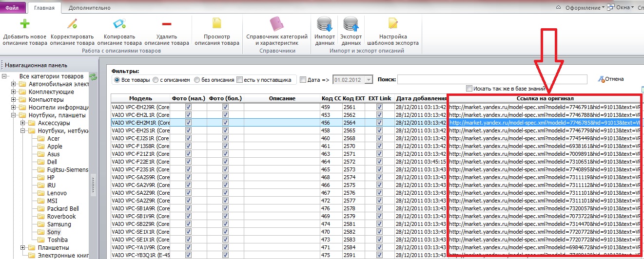
Task: Sort by the Код CC column header
Action: point(331,98)
